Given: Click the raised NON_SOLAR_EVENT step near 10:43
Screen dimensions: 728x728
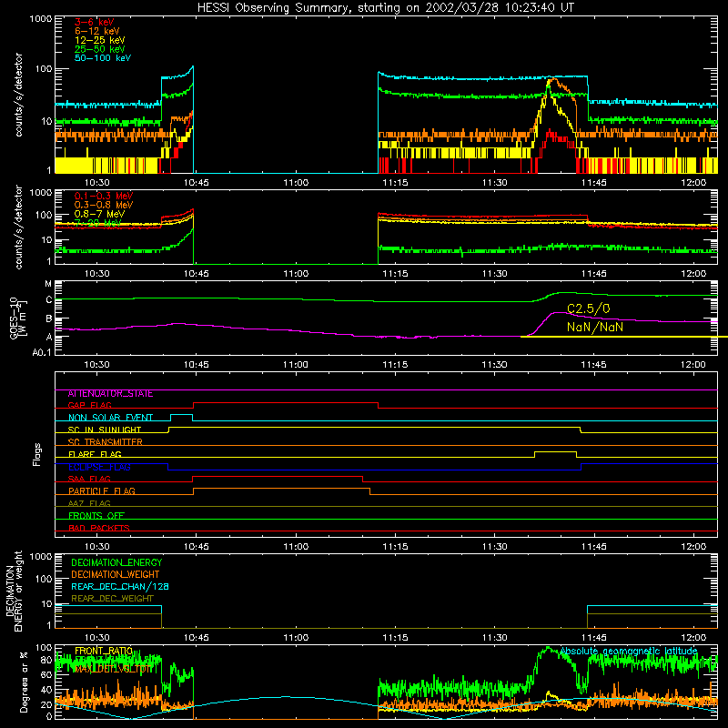Looking at the screenshot, I should [181, 415].
